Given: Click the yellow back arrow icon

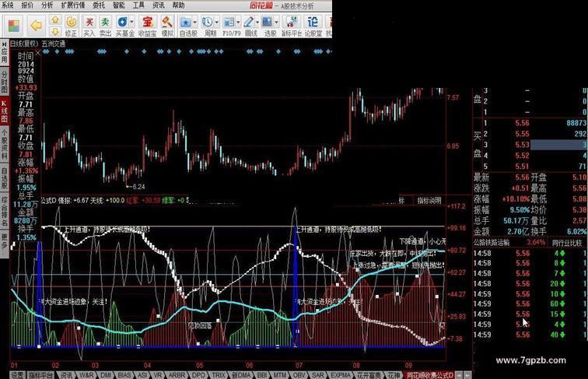Looking at the screenshot, I should coord(37,26).
